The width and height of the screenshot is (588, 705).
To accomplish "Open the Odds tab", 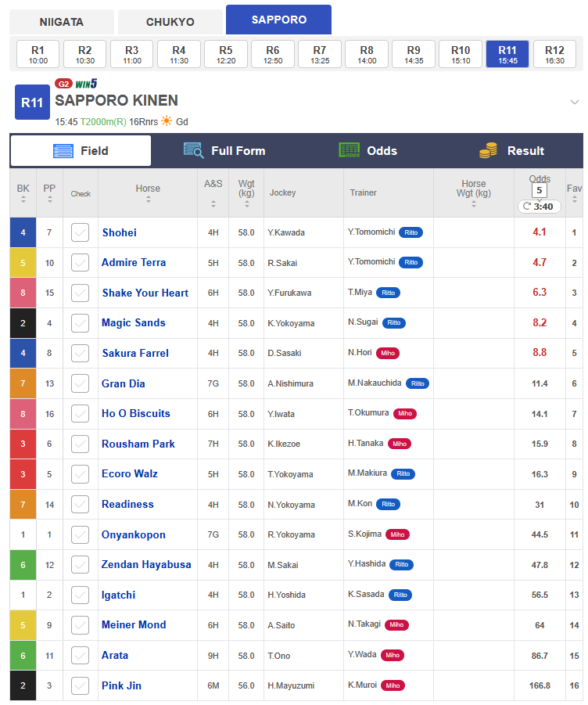I will pyautogui.click(x=368, y=150).
